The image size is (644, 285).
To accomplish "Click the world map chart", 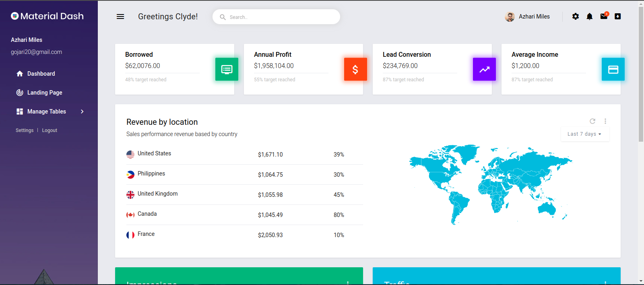I will tap(491, 184).
